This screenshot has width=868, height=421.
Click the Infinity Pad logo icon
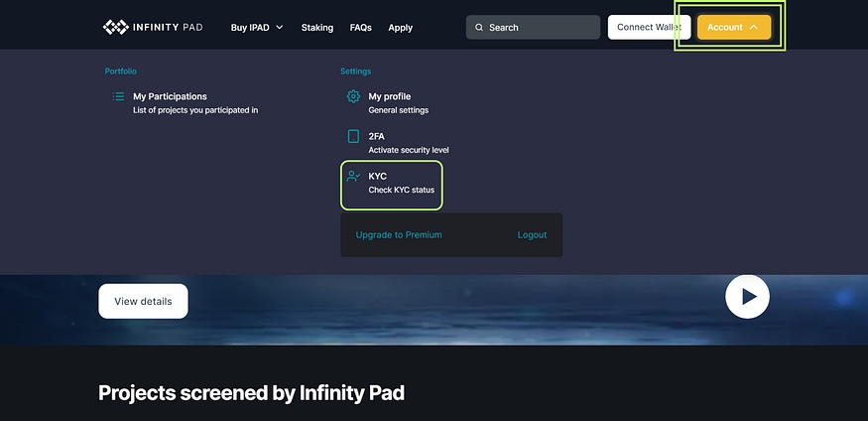pyautogui.click(x=116, y=27)
